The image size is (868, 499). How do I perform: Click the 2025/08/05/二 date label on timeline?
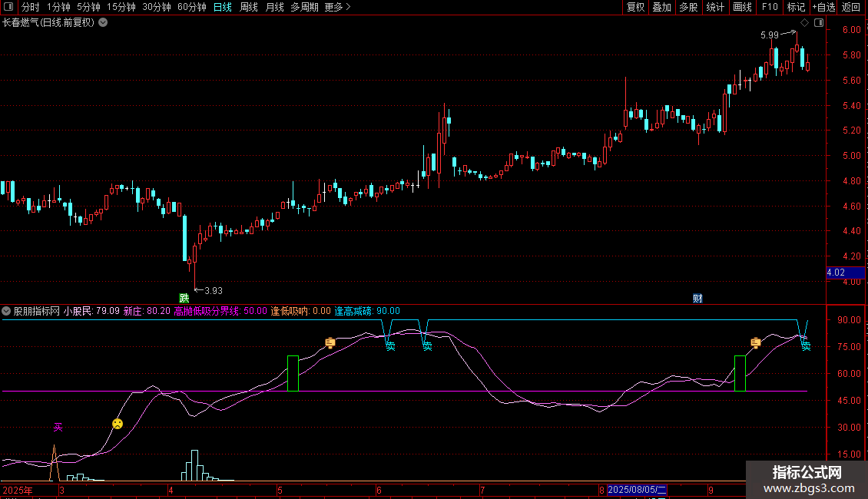pos(637,490)
